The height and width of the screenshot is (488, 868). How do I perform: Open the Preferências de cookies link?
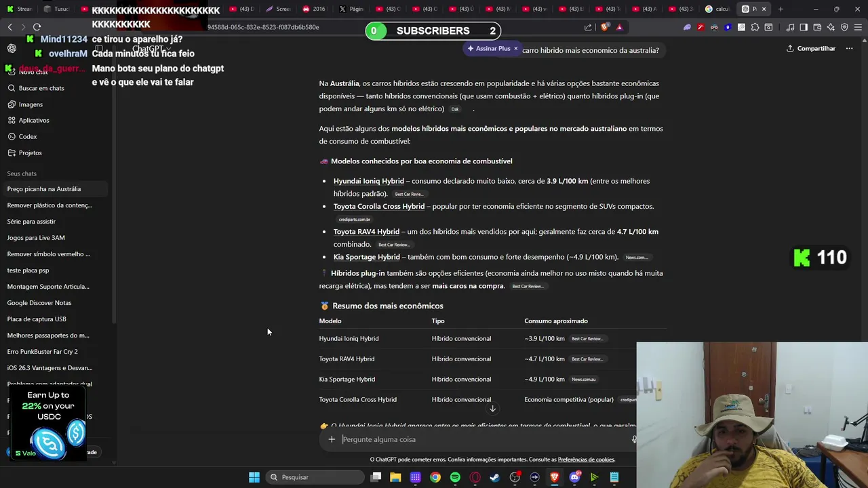[x=586, y=460]
